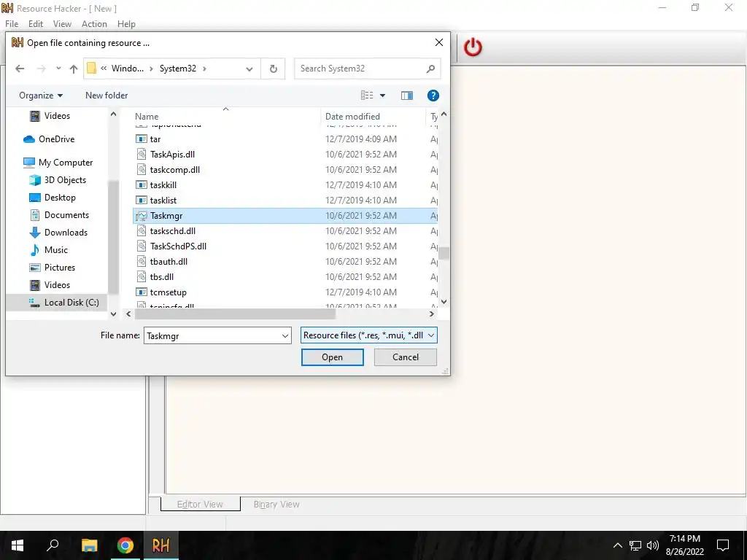Click scroll-down arrow of navigation pane
This screenshot has height=560, width=747.
[113, 314]
